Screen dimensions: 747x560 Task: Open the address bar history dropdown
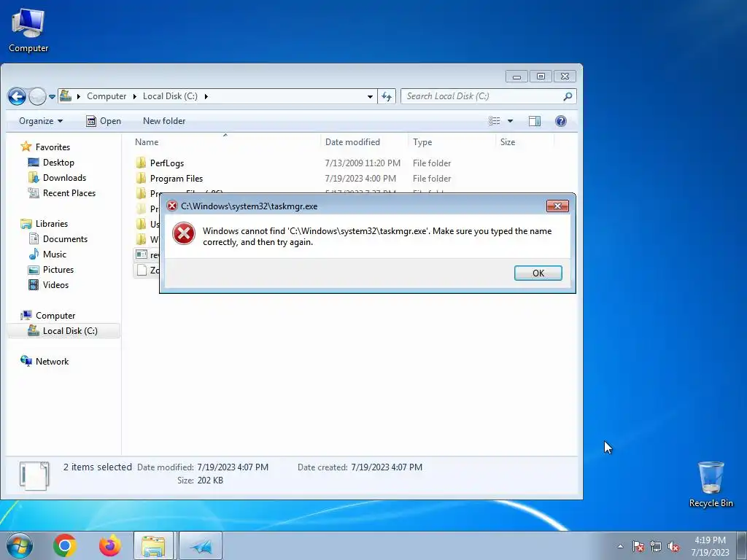370,97
